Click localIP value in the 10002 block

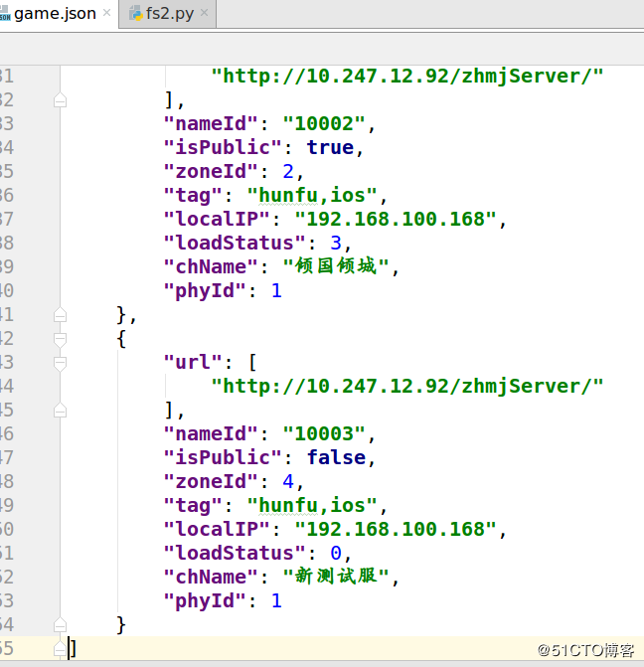tap(396, 219)
